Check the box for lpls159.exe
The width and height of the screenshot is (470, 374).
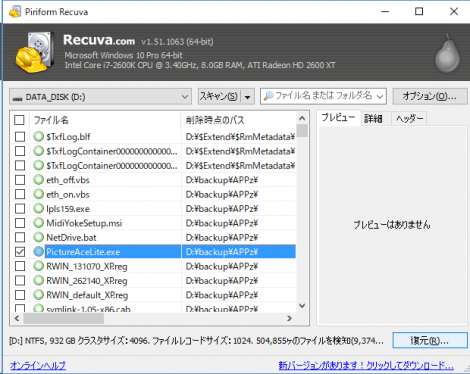(20, 208)
